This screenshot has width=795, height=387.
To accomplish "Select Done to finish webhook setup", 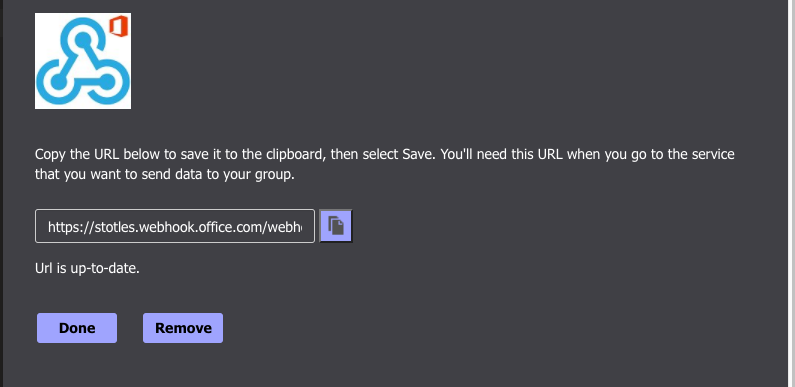I will [x=77, y=328].
